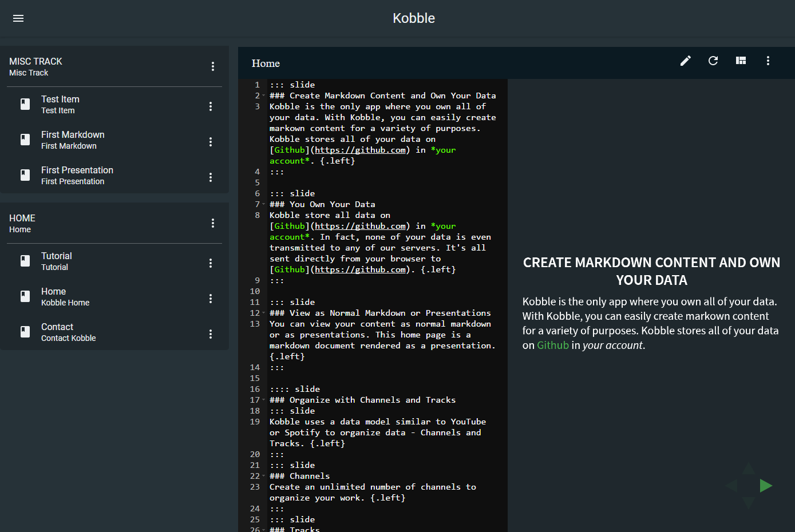Toggle the split layout view icon
Viewport: 795px width, 532px height.
pyautogui.click(x=741, y=61)
